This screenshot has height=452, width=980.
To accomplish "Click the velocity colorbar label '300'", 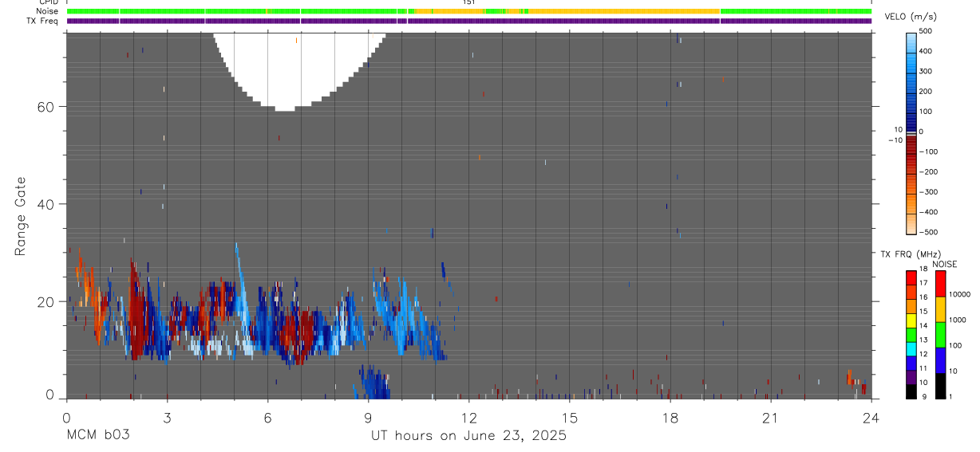I will tap(926, 71).
